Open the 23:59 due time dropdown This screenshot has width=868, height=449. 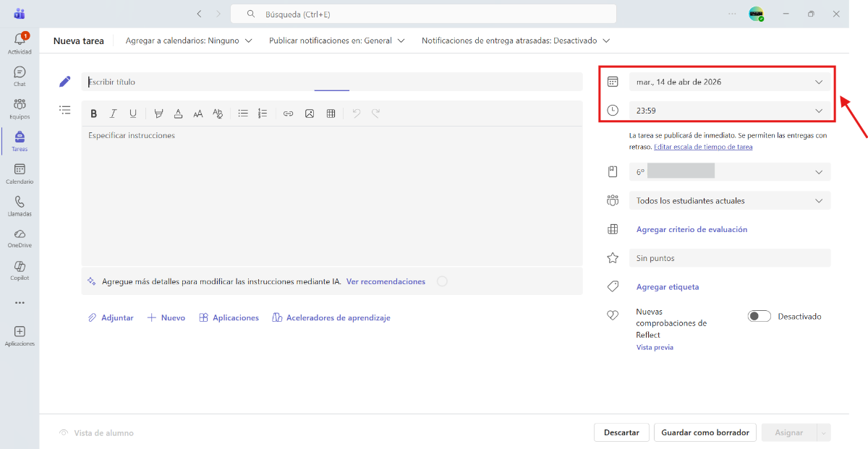[x=730, y=111]
